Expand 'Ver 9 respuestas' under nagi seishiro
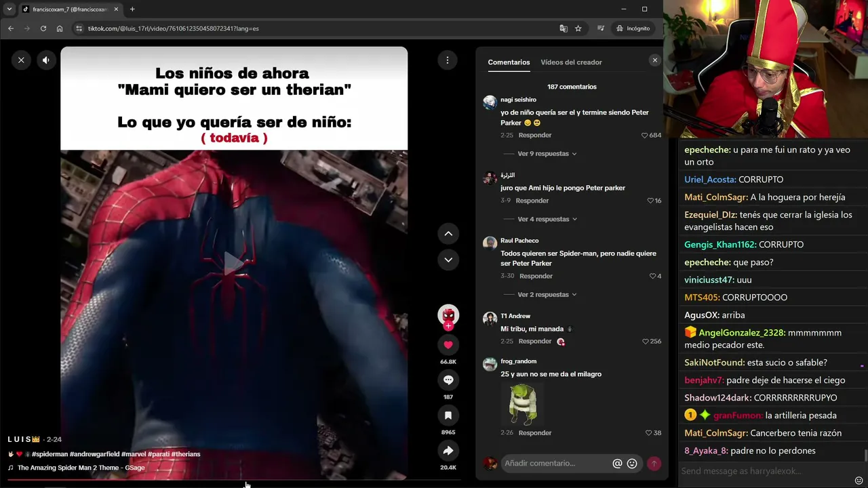Screen dimensions: 868x488 point(547,154)
